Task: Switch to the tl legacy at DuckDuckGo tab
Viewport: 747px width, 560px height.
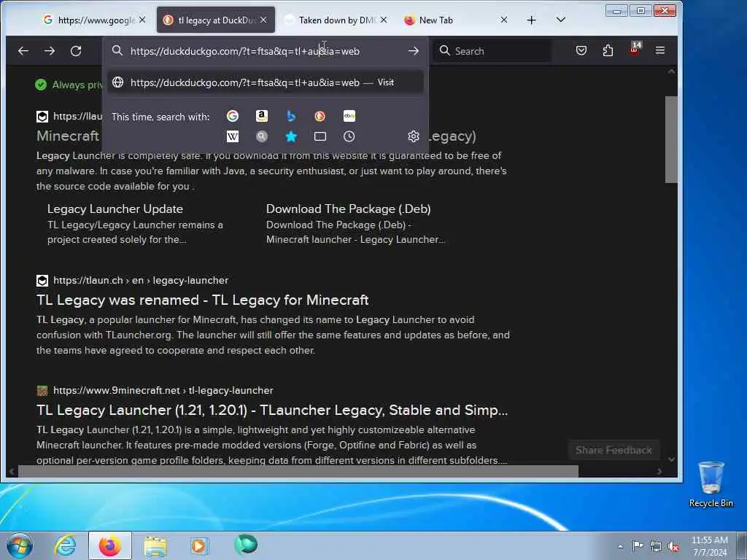Action: click(216, 20)
